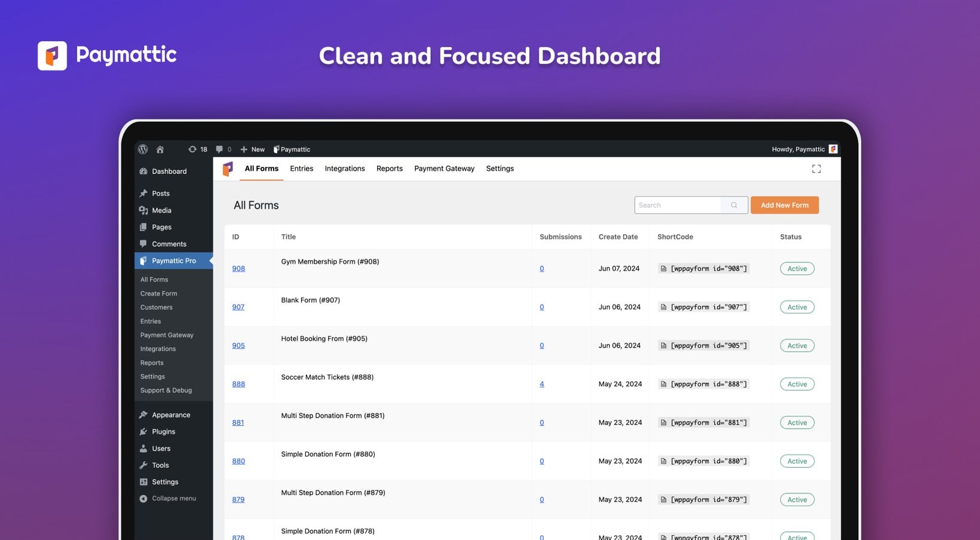The image size is (980, 540).
Task: Open Posts in the WordPress sidebar
Action: (174, 194)
